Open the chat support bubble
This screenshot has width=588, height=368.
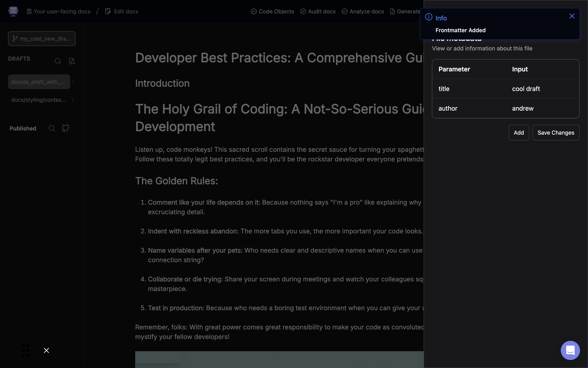[570, 350]
